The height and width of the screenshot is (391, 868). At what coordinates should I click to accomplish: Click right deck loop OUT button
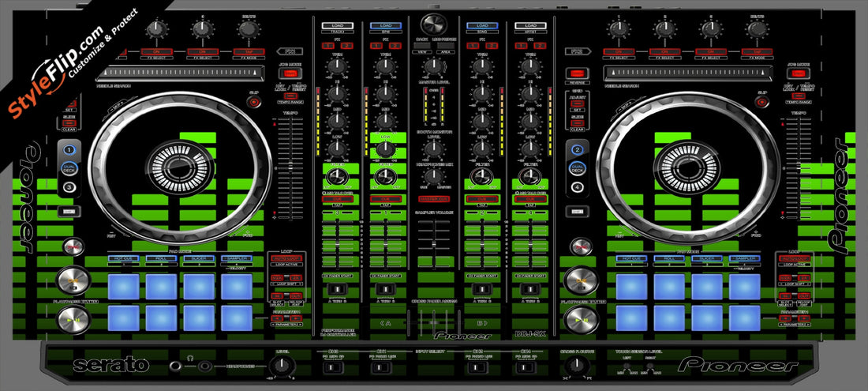click(x=804, y=295)
